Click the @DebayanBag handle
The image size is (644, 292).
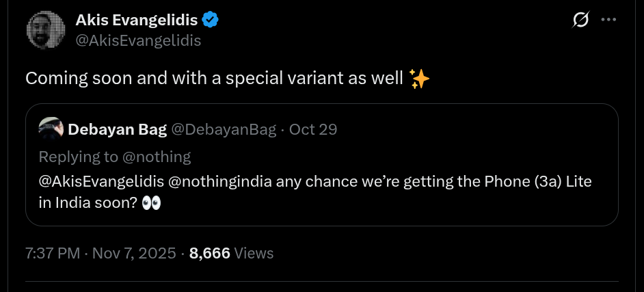(223, 129)
